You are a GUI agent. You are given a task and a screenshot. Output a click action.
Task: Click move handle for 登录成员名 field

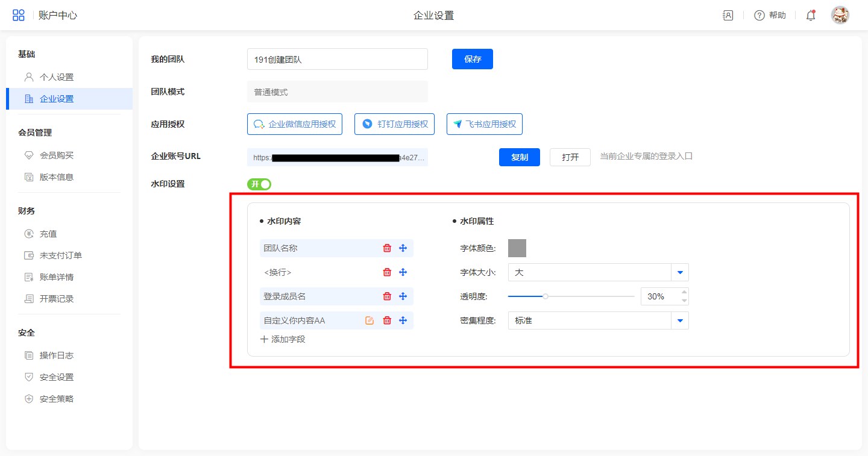[403, 296]
